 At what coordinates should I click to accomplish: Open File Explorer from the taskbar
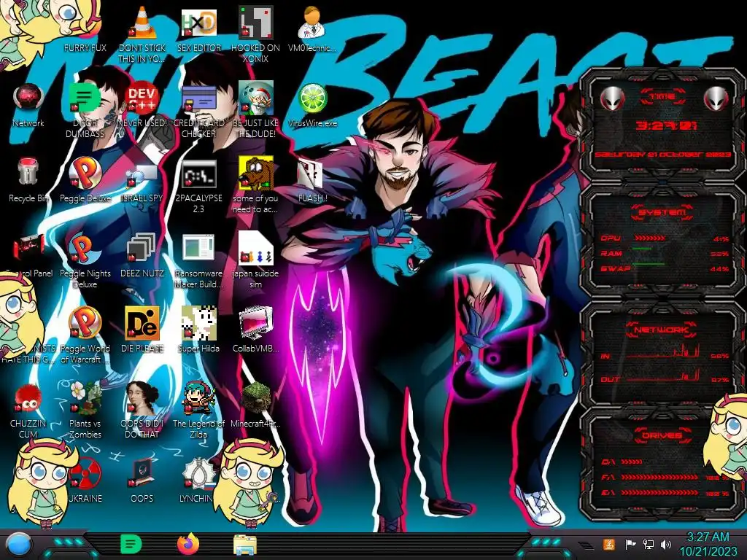coord(245,545)
